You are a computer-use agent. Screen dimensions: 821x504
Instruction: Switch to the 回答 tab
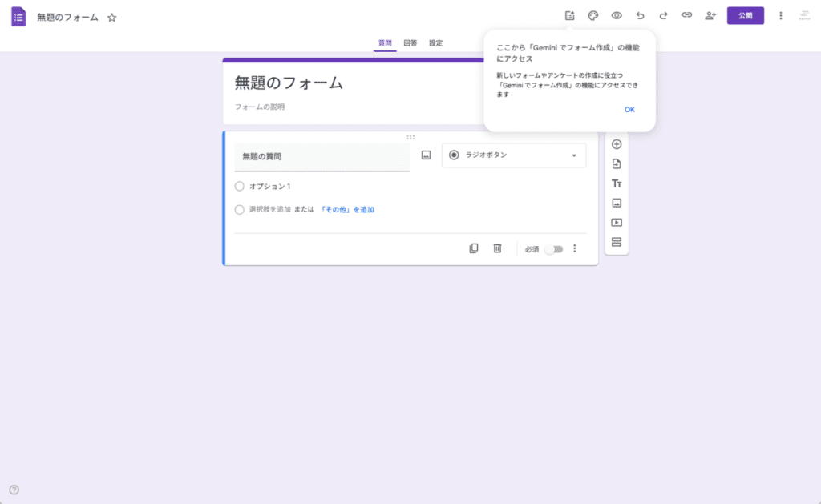coord(410,43)
